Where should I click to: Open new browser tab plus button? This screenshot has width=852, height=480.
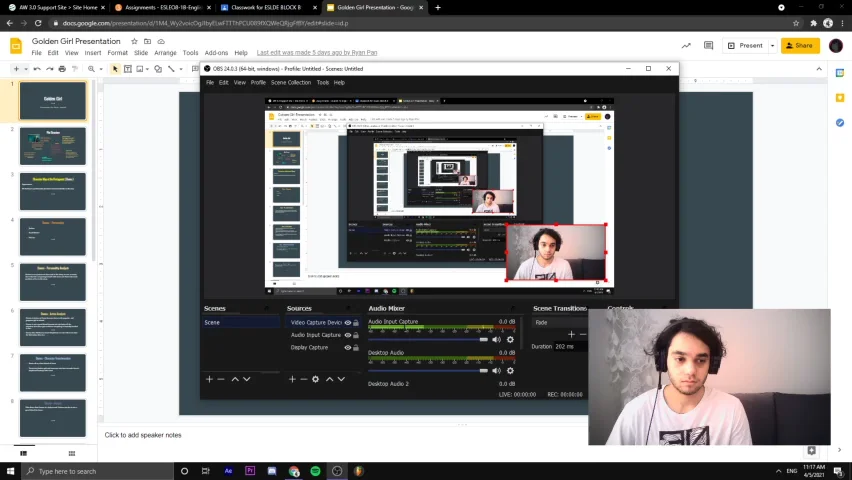pyautogui.click(x=438, y=8)
